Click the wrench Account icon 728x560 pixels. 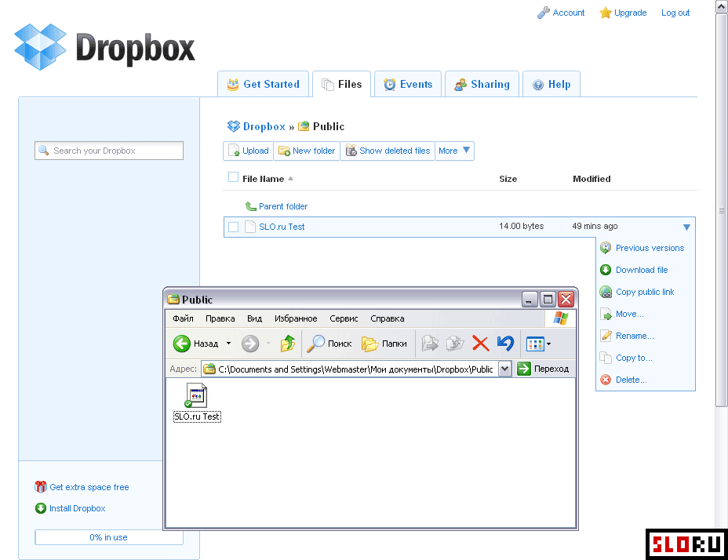(543, 13)
